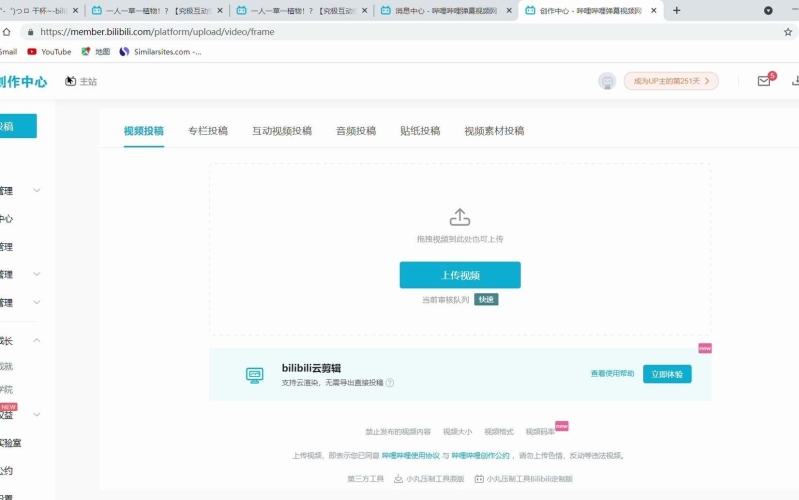Collapse the 成长 sidebar section chevron

coord(37,340)
